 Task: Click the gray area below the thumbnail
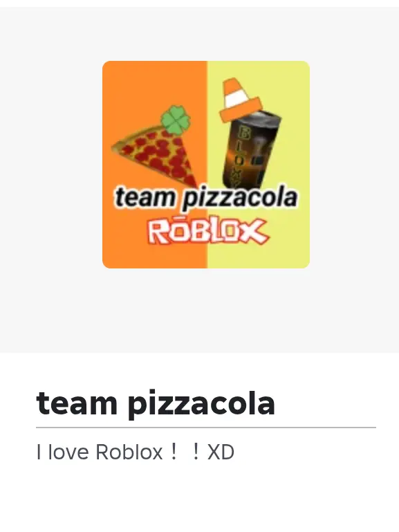tap(199, 311)
